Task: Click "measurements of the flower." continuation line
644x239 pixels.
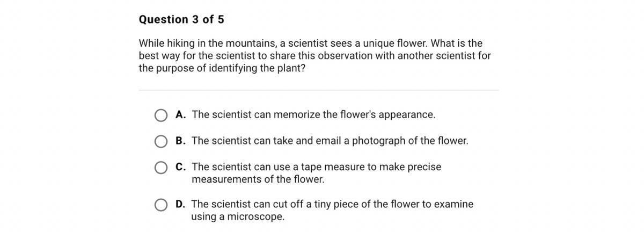Action: (258, 179)
